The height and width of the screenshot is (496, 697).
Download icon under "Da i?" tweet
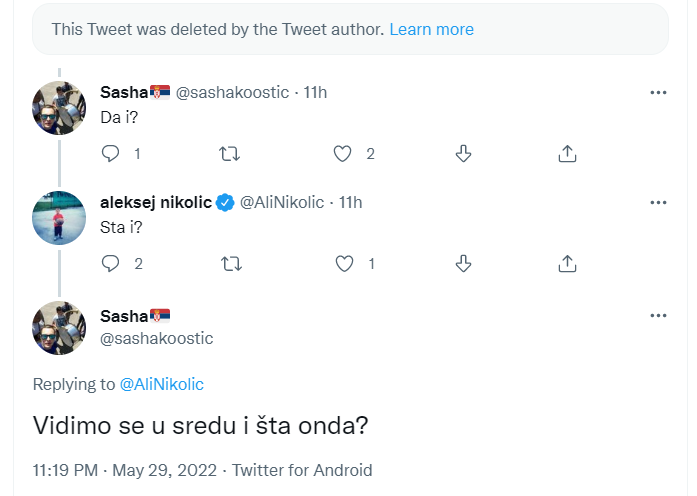pos(463,153)
